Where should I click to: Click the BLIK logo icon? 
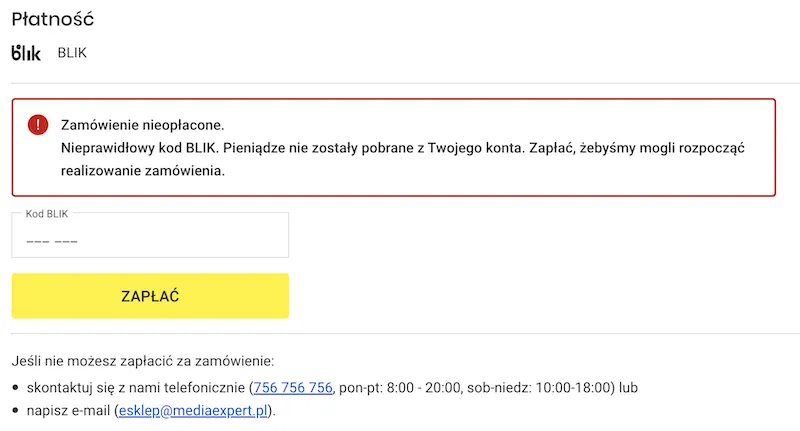coord(26,53)
